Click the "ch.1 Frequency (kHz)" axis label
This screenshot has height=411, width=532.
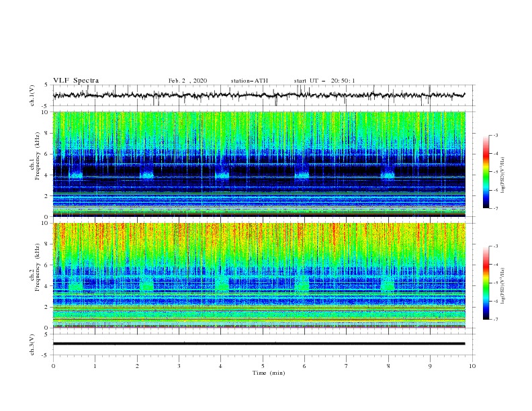pos(35,155)
